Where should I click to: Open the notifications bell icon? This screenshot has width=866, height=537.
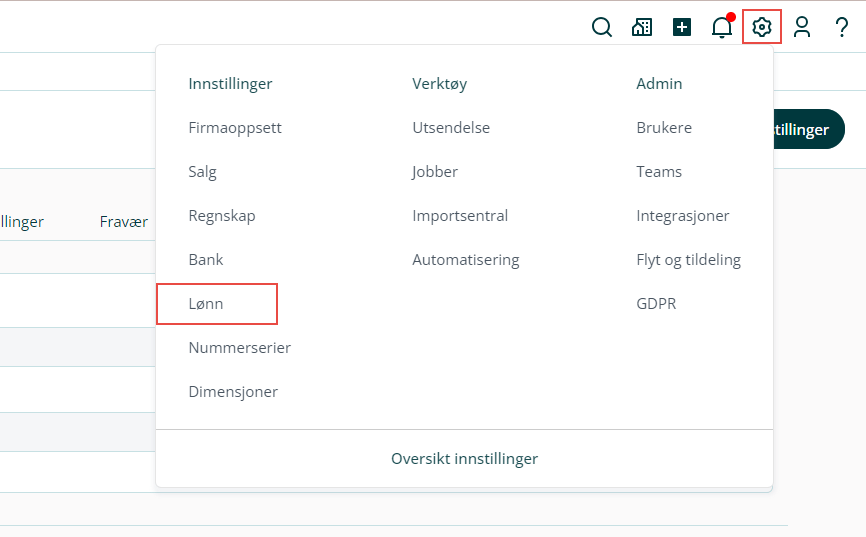point(722,27)
